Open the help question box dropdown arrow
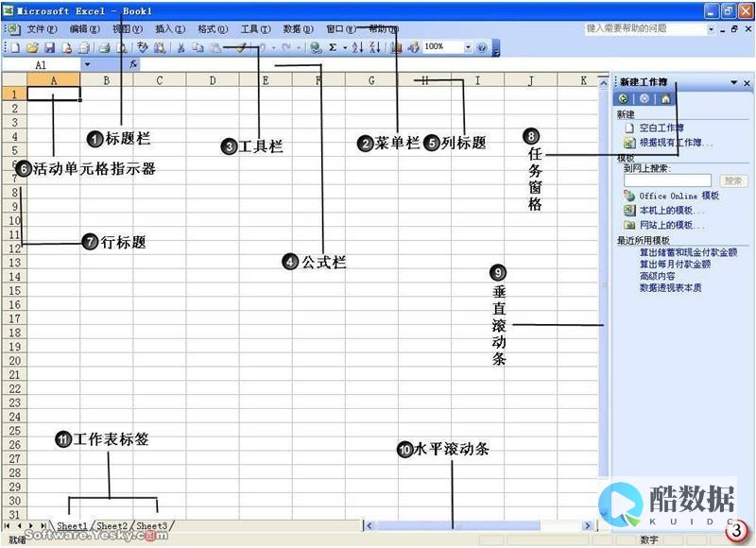The width and height of the screenshot is (756, 548). (711, 29)
